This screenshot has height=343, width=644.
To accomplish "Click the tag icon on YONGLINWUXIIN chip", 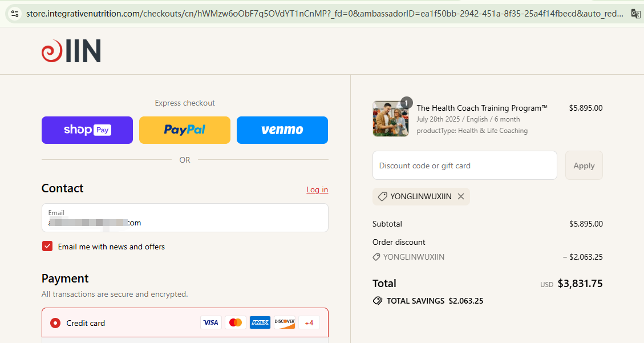I will pos(382,196).
